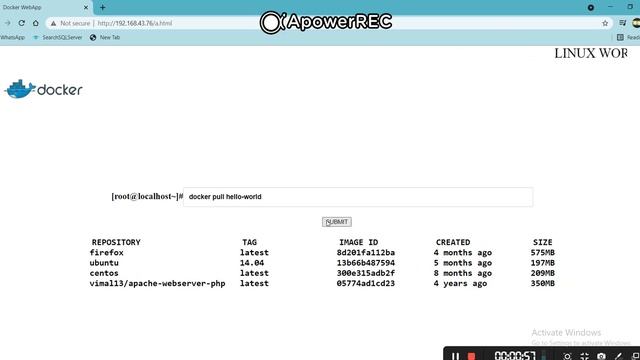640x360 pixels.
Task: Click the recording indicator dot in title bar
Action: [591, 7]
